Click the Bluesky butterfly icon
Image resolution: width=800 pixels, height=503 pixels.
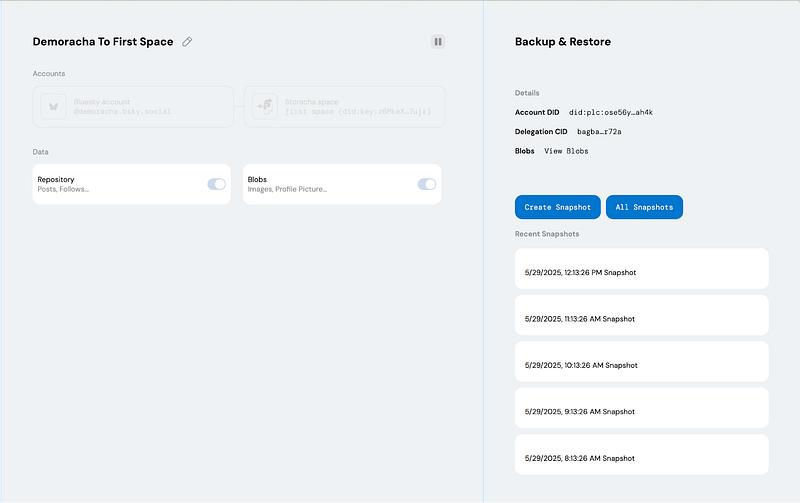53,106
